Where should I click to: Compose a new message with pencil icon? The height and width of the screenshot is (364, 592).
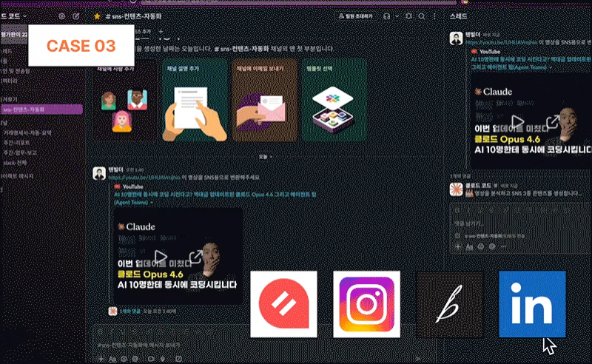point(76,16)
